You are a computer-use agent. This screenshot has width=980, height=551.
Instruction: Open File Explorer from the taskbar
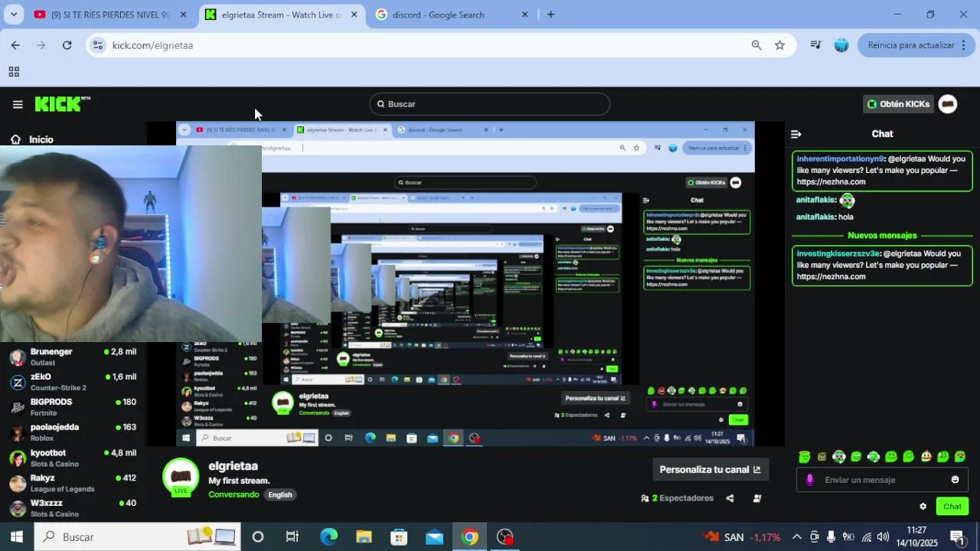(364, 537)
